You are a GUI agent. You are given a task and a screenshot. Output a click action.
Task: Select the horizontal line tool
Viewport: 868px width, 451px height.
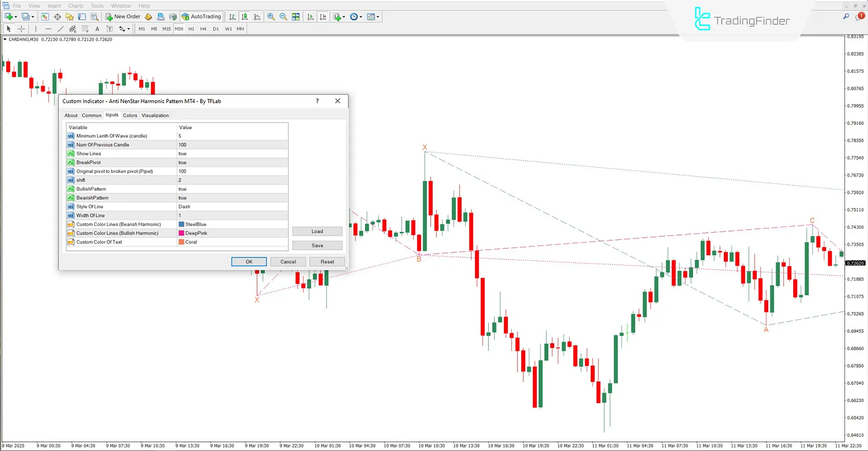[48, 29]
